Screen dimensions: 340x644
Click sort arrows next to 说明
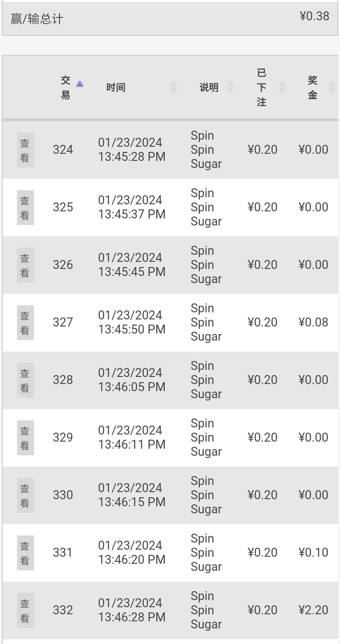[x=230, y=87]
